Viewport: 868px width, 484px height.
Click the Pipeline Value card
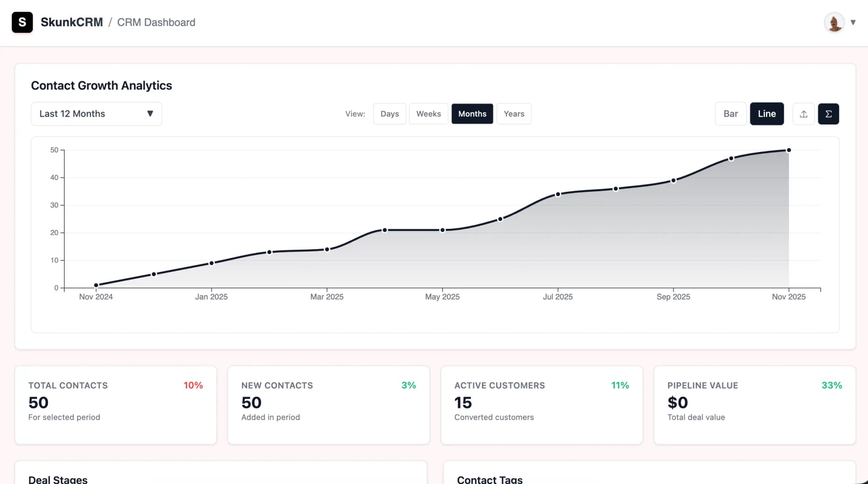tap(754, 405)
